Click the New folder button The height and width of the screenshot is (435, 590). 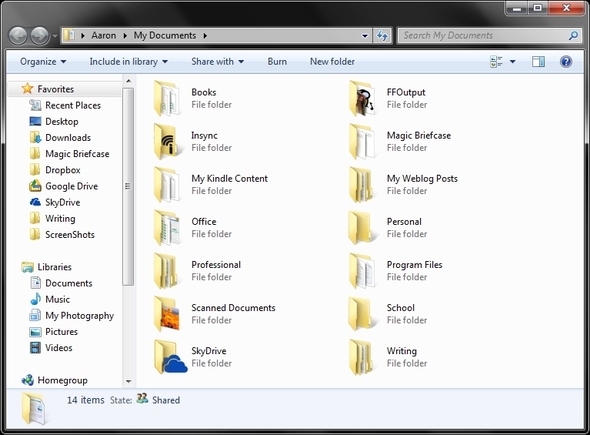pos(332,61)
